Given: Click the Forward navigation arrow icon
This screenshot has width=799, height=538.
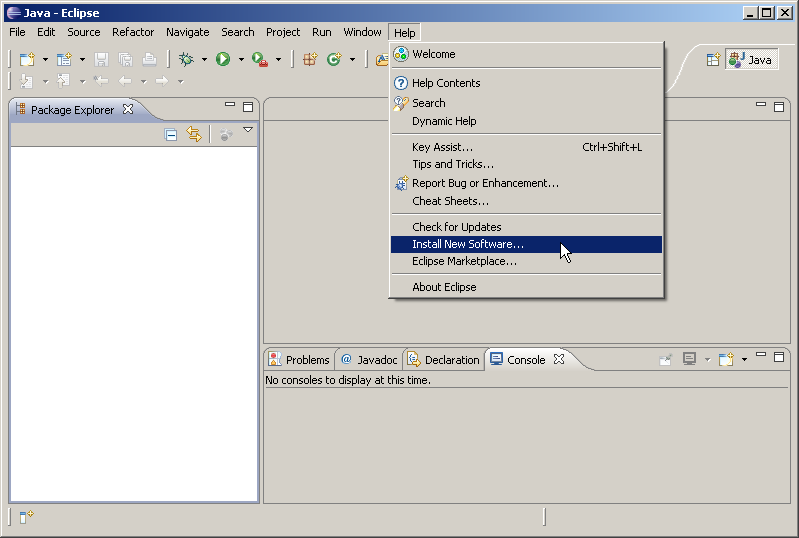Looking at the screenshot, I should (162, 81).
